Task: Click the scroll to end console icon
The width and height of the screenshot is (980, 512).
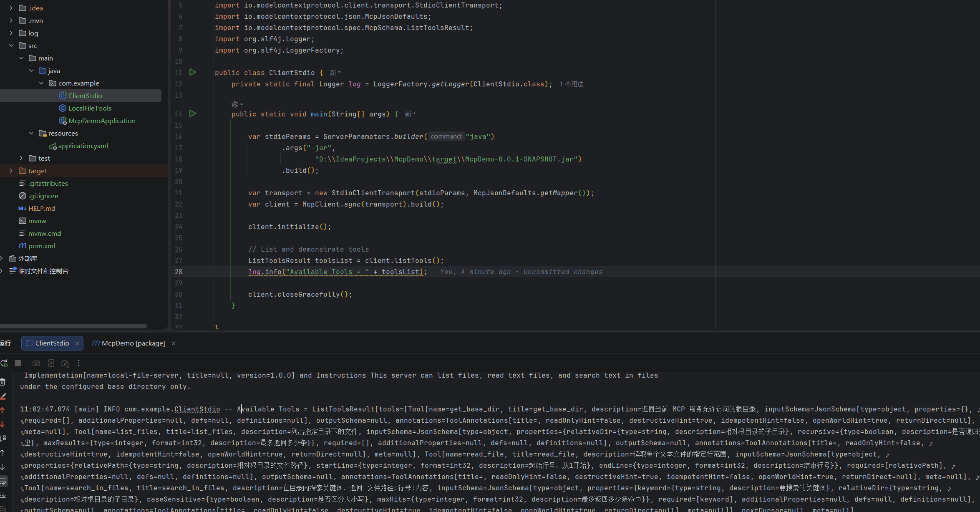Action: point(3,495)
